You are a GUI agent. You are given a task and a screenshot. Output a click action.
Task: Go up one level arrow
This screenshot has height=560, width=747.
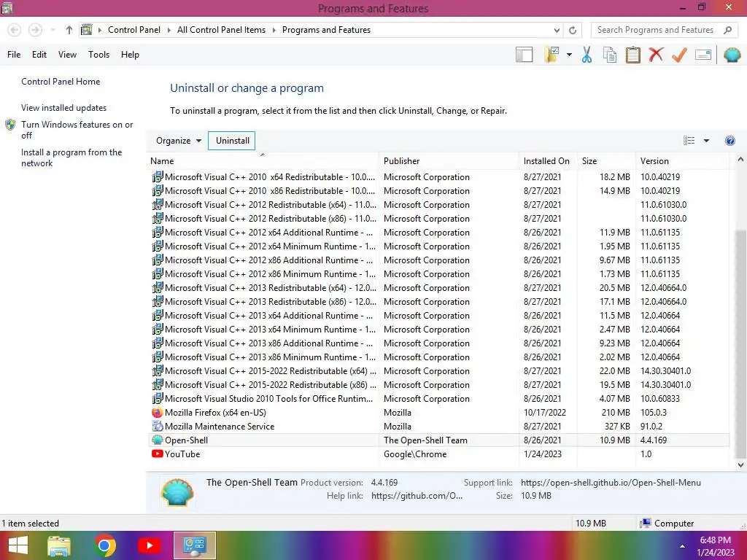(69, 30)
